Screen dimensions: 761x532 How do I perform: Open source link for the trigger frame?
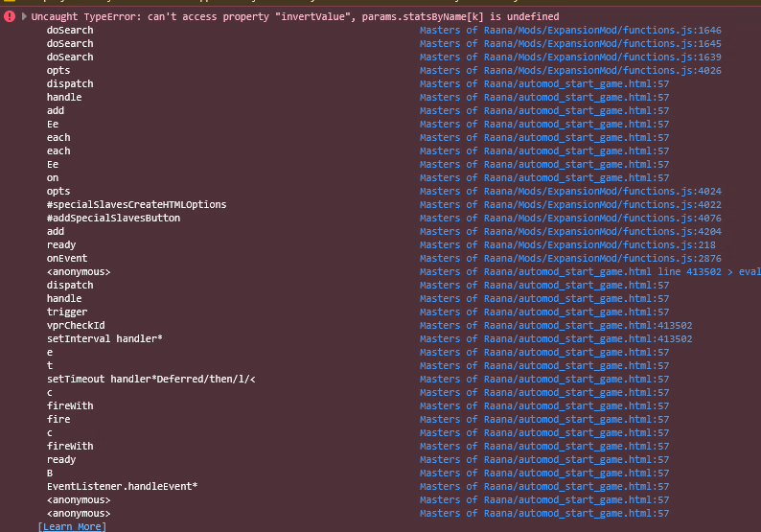coord(544,312)
